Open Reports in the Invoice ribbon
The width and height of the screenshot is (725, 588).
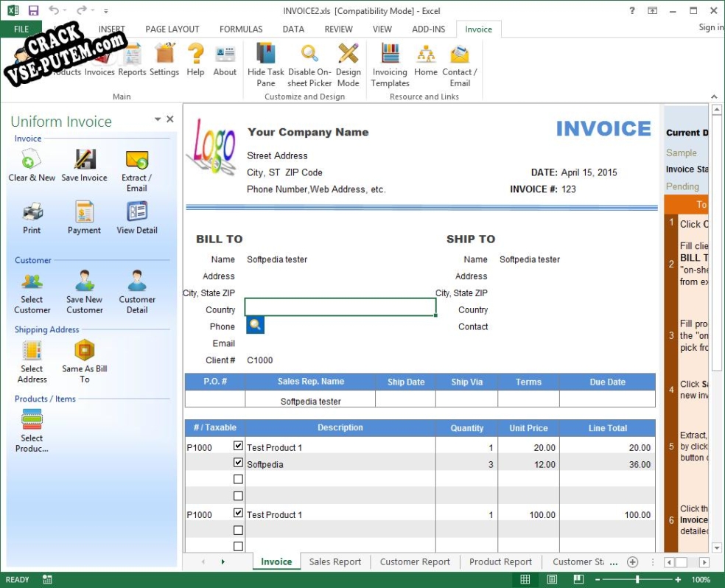[x=132, y=60]
